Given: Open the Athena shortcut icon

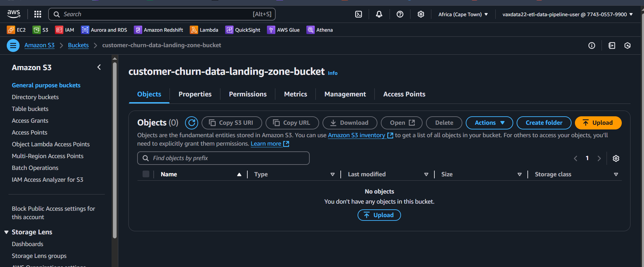Looking at the screenshot, I should pos(310,30).
